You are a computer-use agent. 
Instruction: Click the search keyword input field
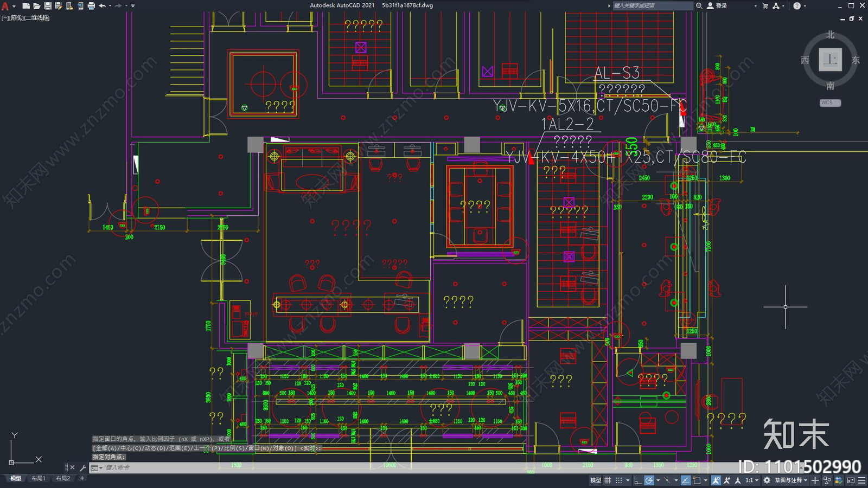coord(653,5)
